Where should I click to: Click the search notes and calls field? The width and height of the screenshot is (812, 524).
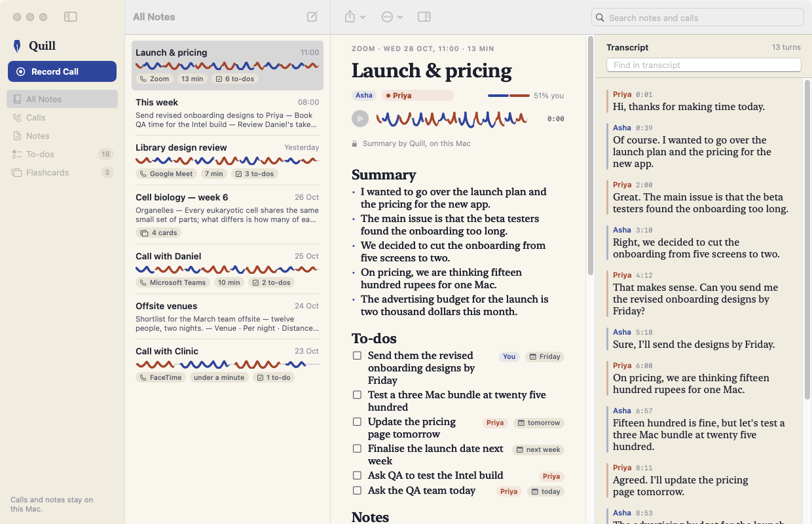pyautogui.click(x=697, y=18)
